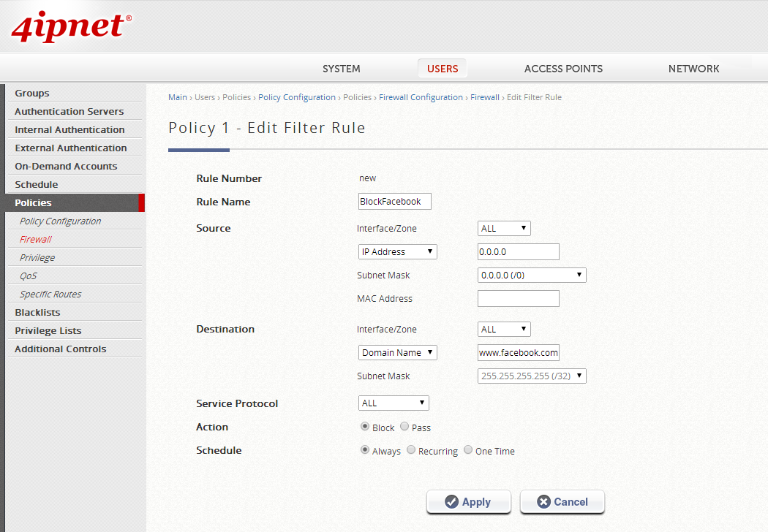Viewport: 768px width, 532px height.
Task: Expand the Destination Domain Name type dropdown
Action: coord(398,352)
